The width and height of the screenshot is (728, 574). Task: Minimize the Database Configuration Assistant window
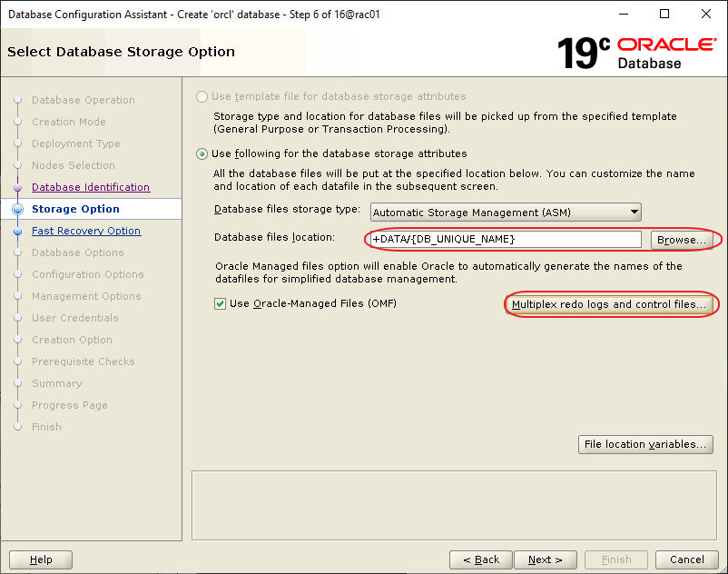point(624,14)
